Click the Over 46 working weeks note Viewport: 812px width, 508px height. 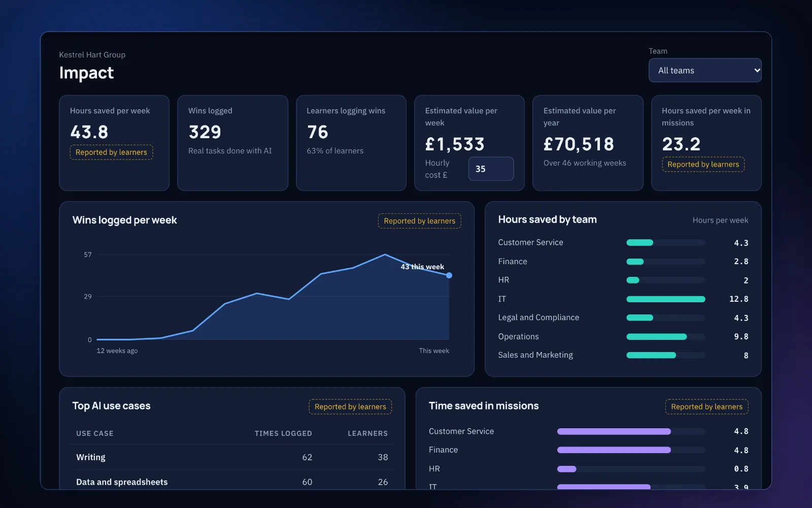point(585,163)
